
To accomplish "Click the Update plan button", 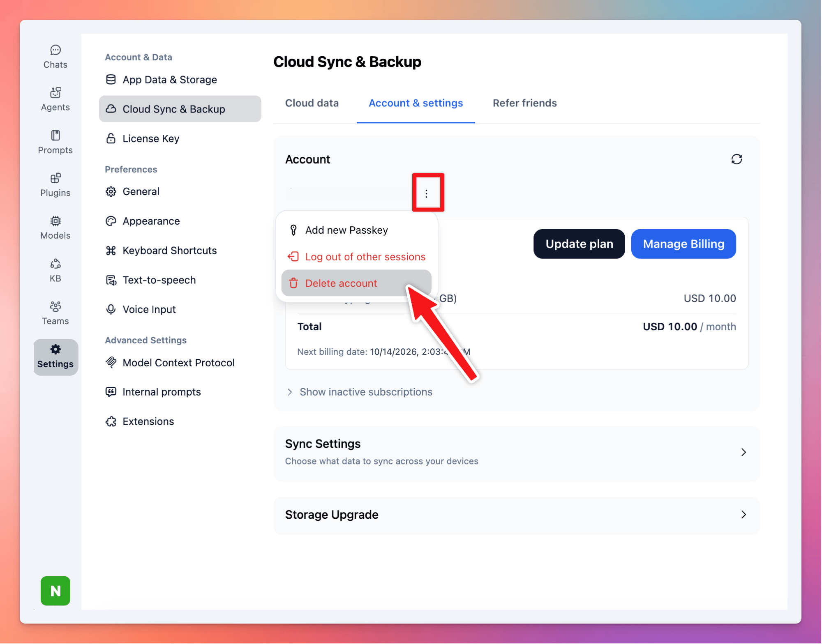I will click(x=579, y=244).
